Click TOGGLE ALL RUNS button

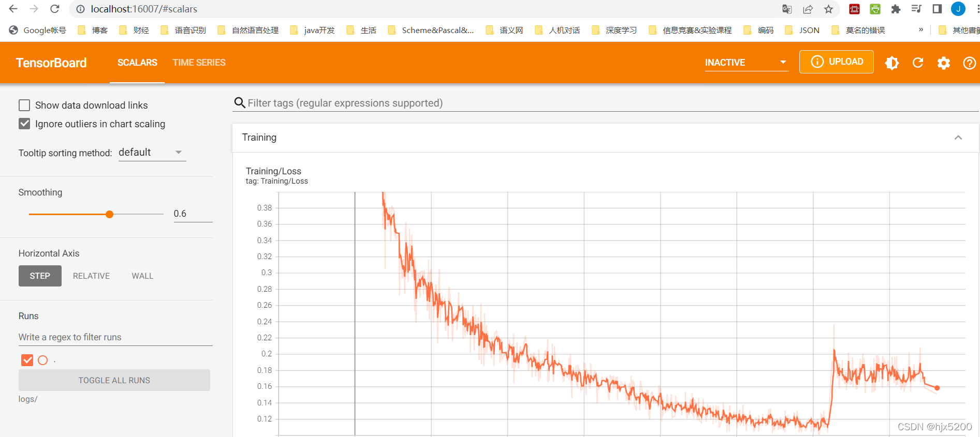click(114, 380)
